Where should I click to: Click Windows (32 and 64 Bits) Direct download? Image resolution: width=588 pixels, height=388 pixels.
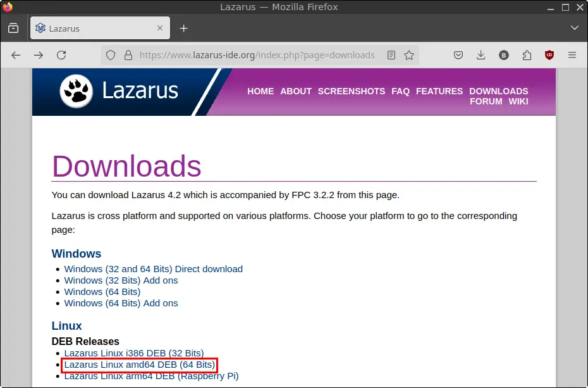pyautogui.click(x=154, y=269)
